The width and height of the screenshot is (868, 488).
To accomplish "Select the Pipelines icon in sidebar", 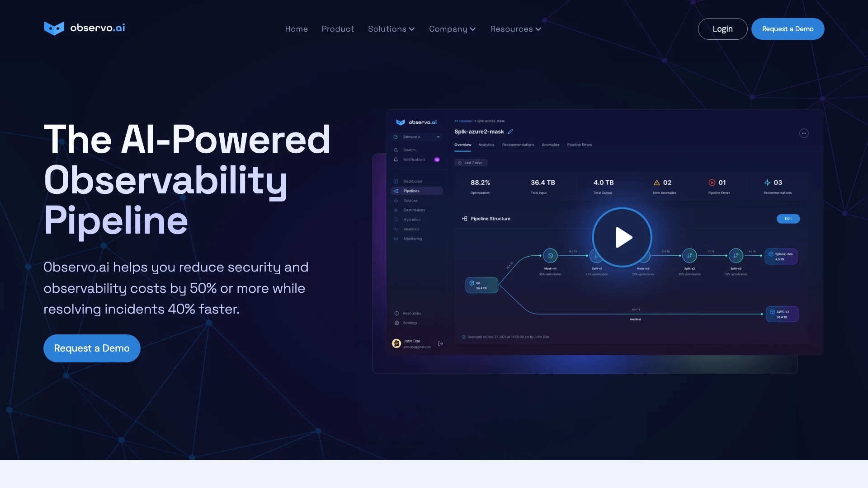I will [396, 191].
